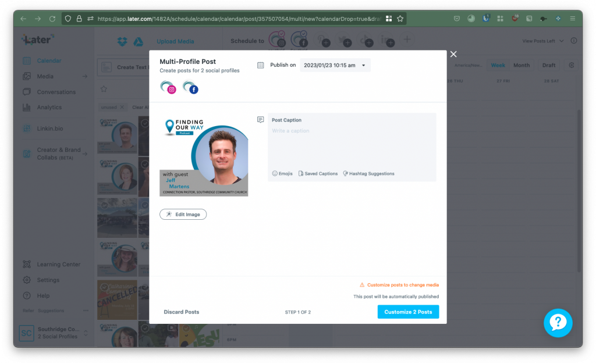Open the Emojis picker

tap(282, 173)
